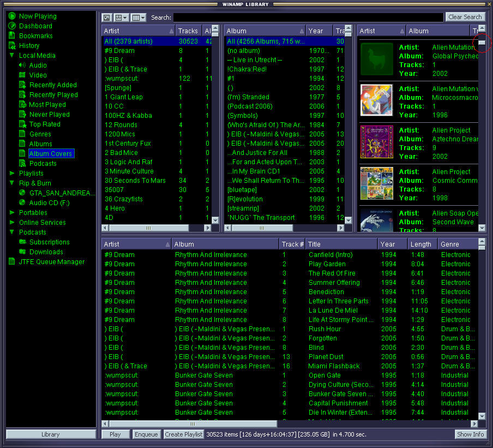Sort by the Artist column in artist pane
The image size is (493, 448).
point(138,31)
